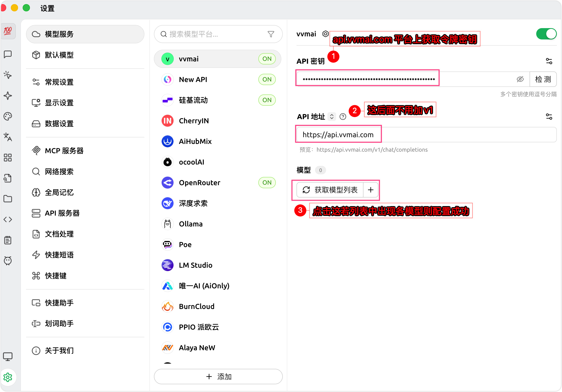Click the plus icon next to 获取模型列表
The image size is (562, 392).
coord(371,190)
